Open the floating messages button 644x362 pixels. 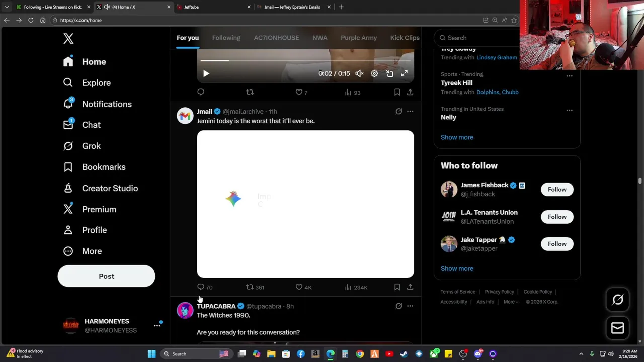coord(618,328)
